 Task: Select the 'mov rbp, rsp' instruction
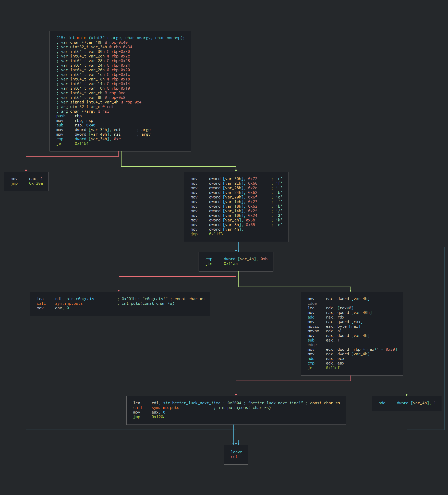pos(75,121)
